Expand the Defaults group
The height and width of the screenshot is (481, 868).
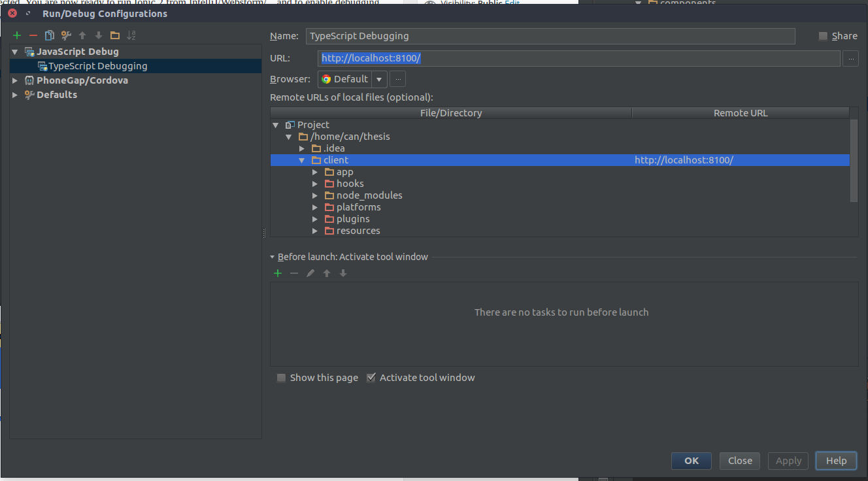[16, 95]
